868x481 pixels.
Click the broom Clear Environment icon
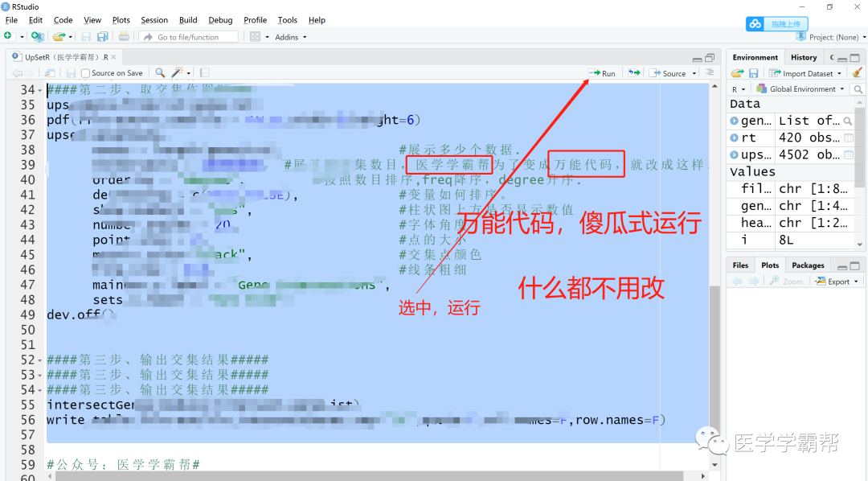(857, 72)
